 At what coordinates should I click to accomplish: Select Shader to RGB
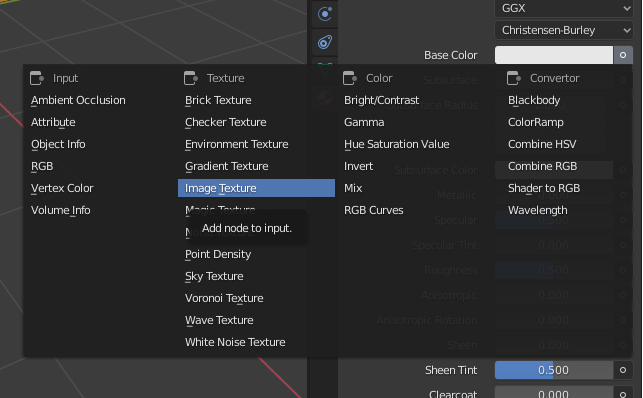[x=544, y=188]
